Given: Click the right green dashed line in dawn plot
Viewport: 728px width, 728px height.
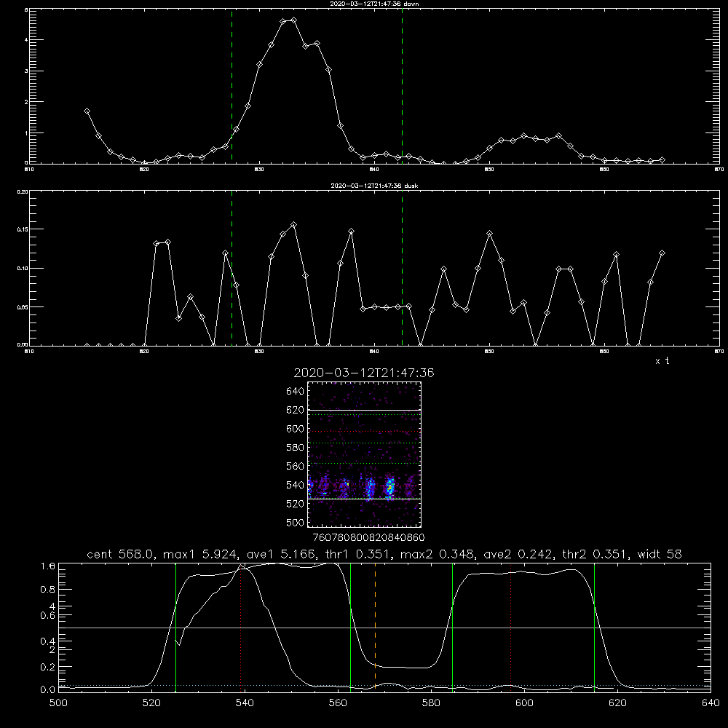Looking at the screenshot, I should (402, 86).
